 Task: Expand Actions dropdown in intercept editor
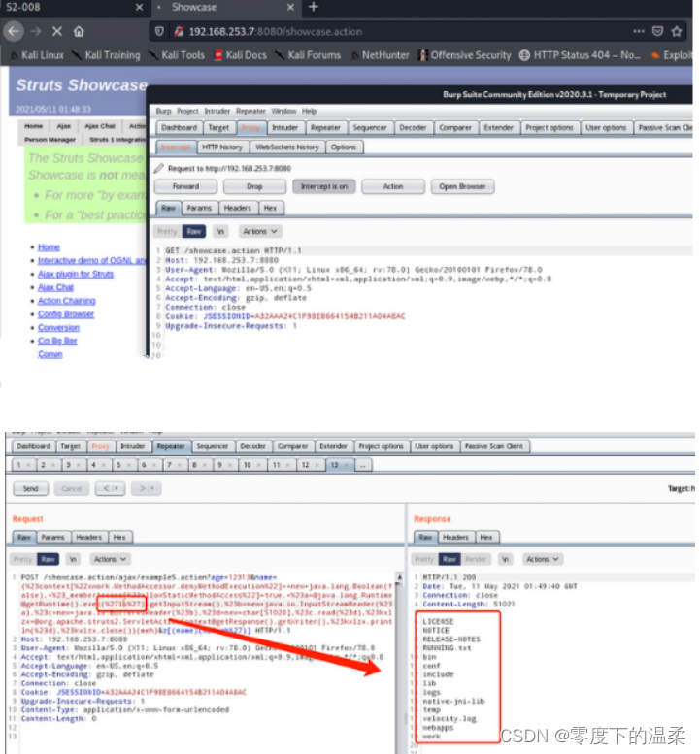[260, 231]
